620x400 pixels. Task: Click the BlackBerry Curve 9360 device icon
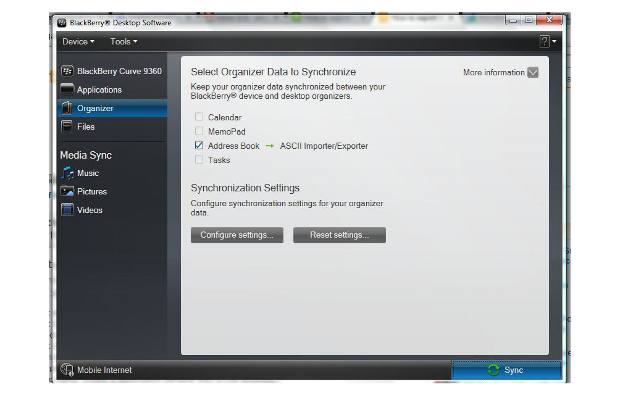click(67, 71)
